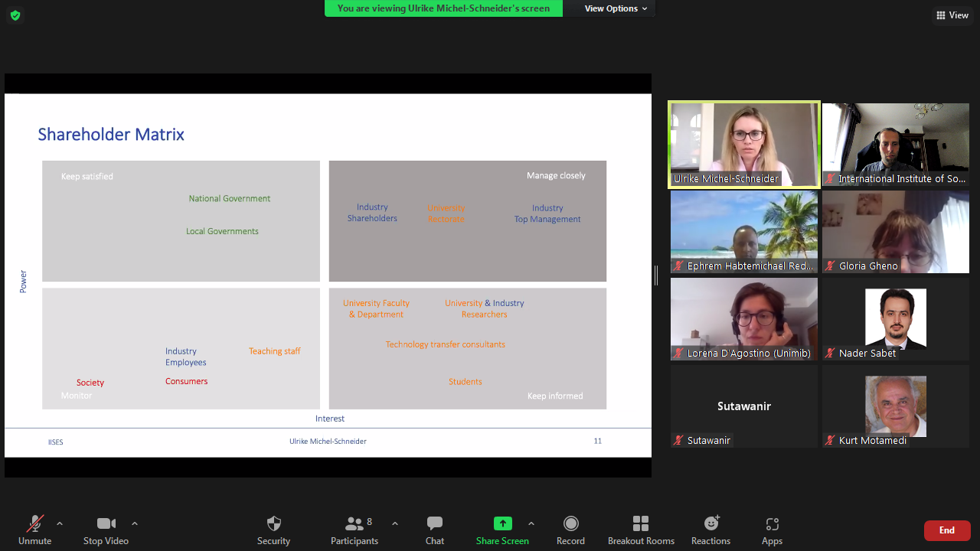This screenshot has width=980, height=551.
Task: Click 'University Faculty & Department' text
Action: coord(376,308)
